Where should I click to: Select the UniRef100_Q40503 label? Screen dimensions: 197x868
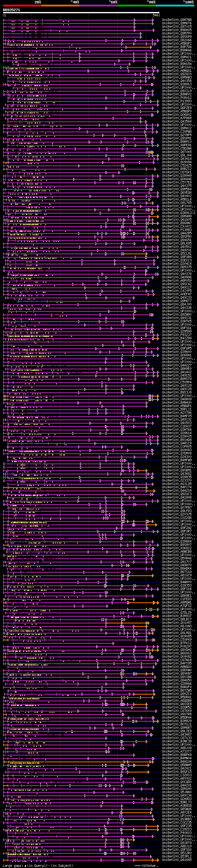click(177, 423)
